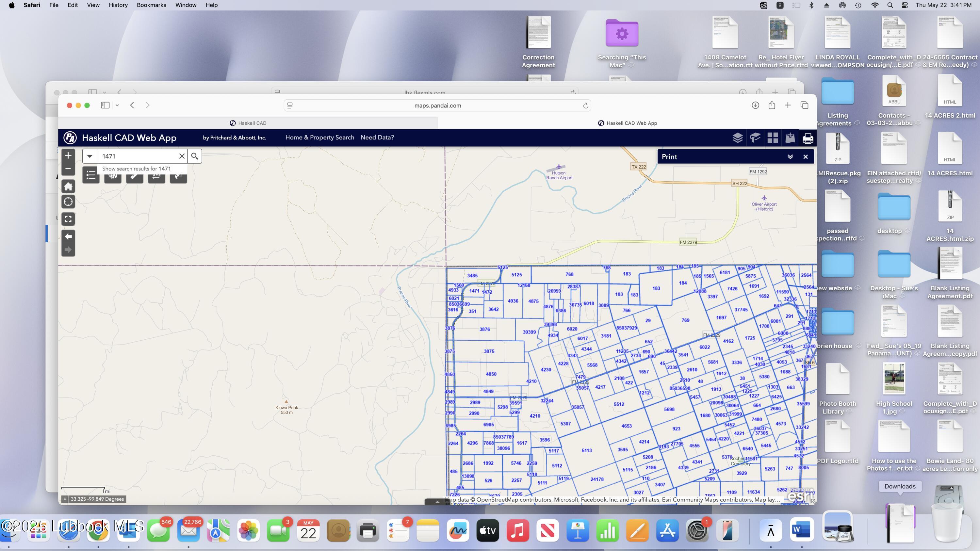The image size is (980, 551).
Task: Return map to Home extent
Action: pyautogui.click(x=68, y=186)
